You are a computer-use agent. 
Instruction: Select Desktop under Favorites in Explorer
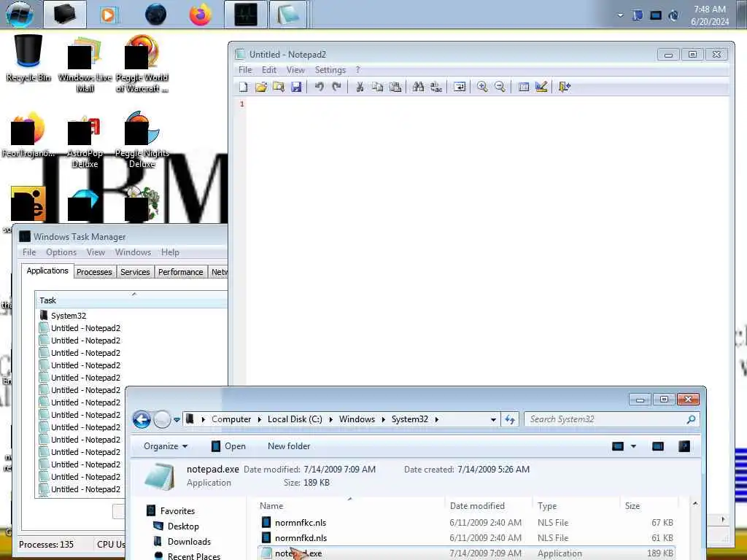click(182, 526)
